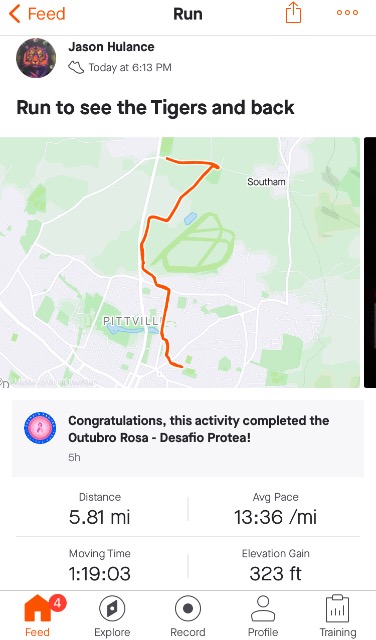Open the Jason Hulance athlete name link
Viewport: 376px width, 640px height.
[111, 47]
